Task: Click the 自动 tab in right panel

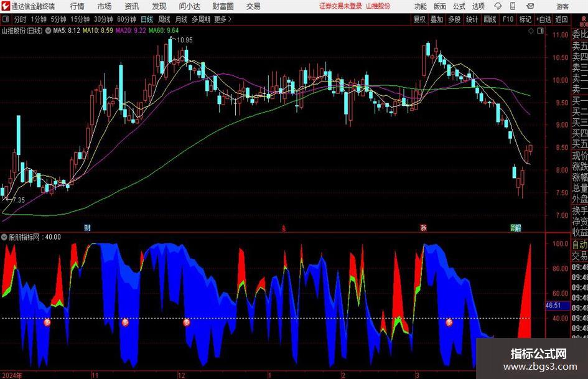Action: point(580,245)
